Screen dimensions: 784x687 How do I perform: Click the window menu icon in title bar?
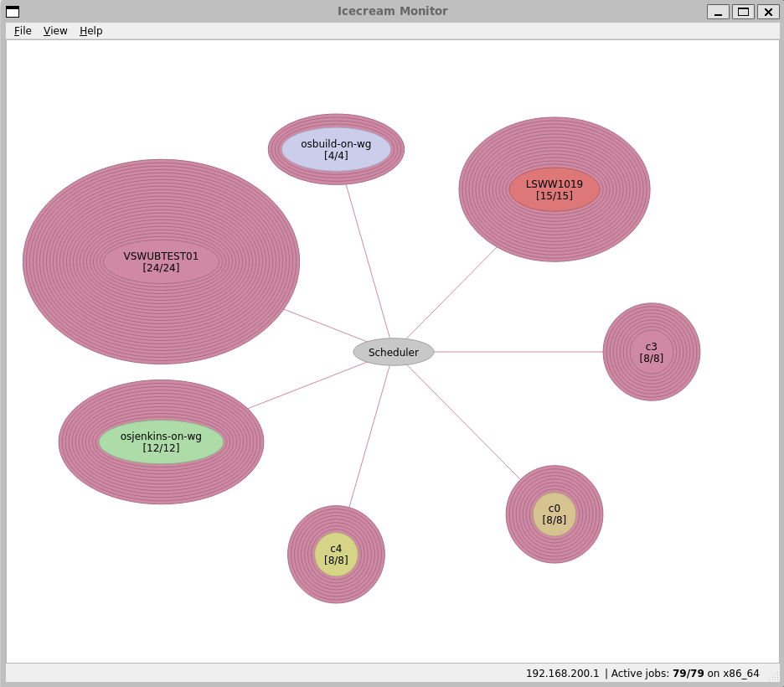click(x=13, y=12)
